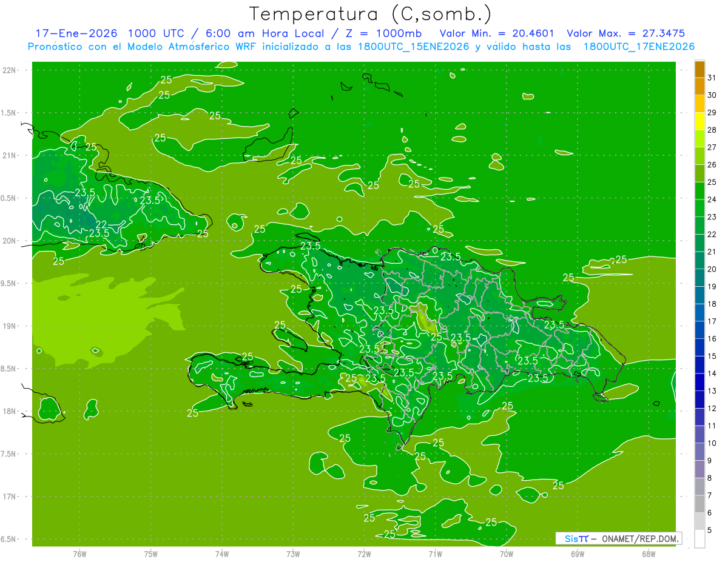Click the '69W' longitude axis label
The width and height of the screenshot is (728, 562).
click(x=578, y=554)
